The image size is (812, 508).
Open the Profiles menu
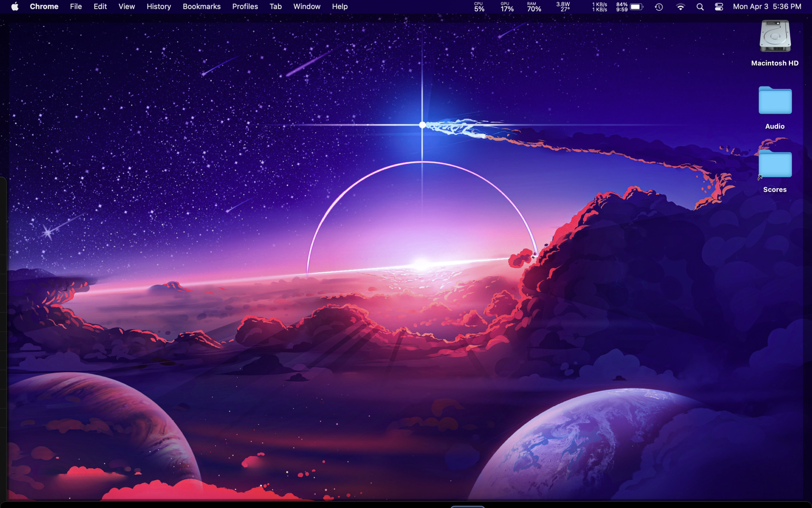[245, 7]
